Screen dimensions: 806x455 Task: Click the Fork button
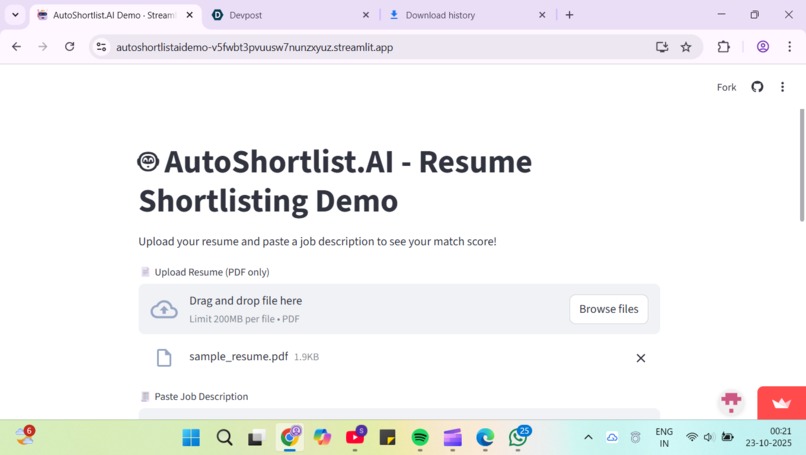coord(726,87)
